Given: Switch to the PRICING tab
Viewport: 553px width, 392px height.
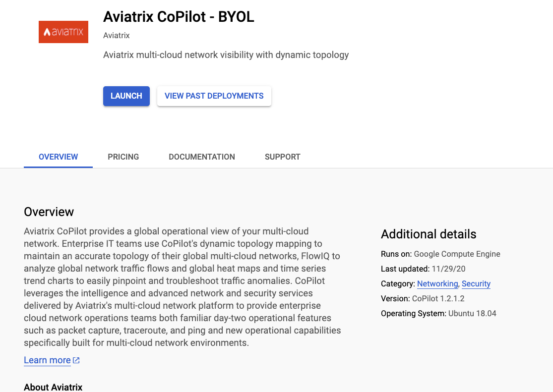Looking at the screenshot, I should 123,157.
